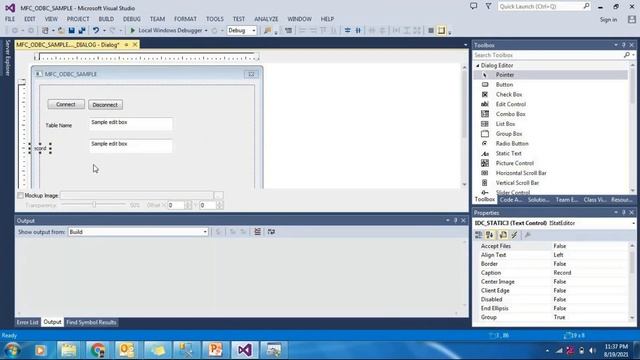Click the notifications filter icon in title bar
The image size is (640, 360).
pyautogui.click(x=488, y=6)
